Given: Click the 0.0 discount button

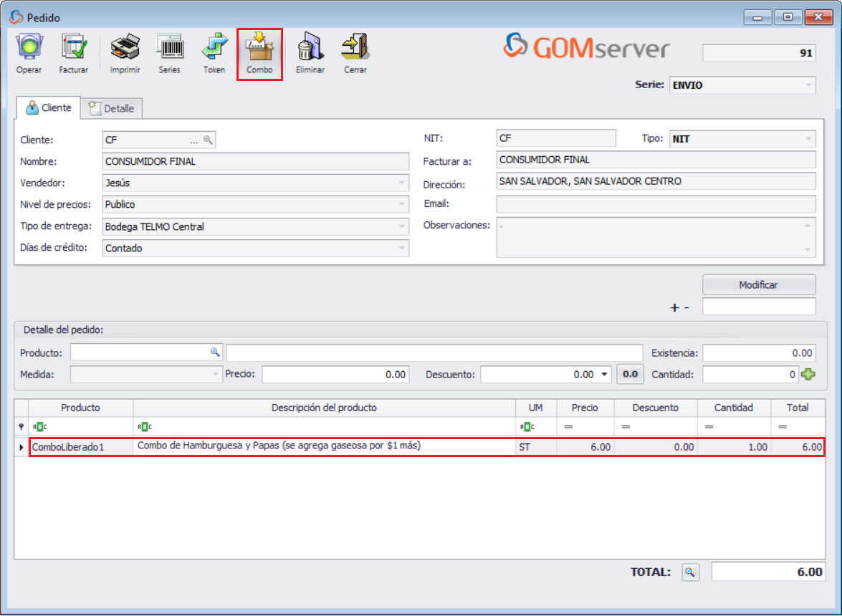Looking at the screenshot, I should click(x=630, y=374).
